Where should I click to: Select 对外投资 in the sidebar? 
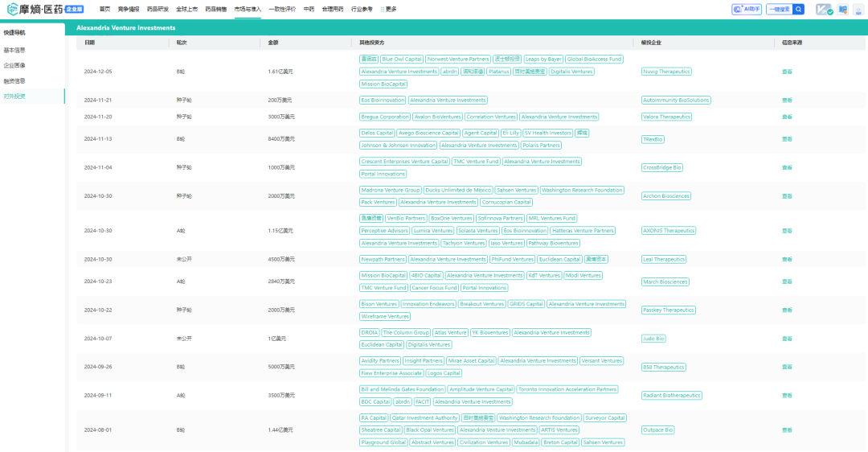(x=14, y=97)
